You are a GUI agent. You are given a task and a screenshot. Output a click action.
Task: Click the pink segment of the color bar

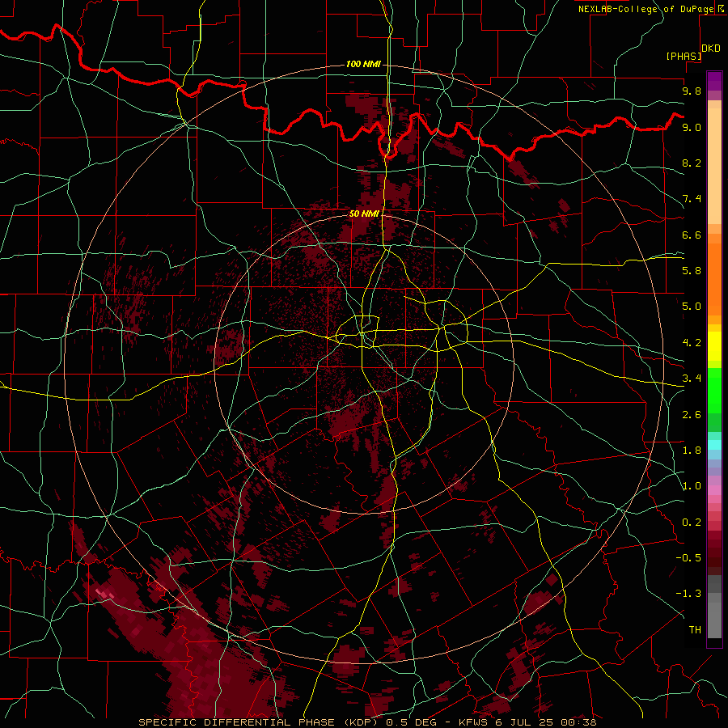click(x=714, y=489)
